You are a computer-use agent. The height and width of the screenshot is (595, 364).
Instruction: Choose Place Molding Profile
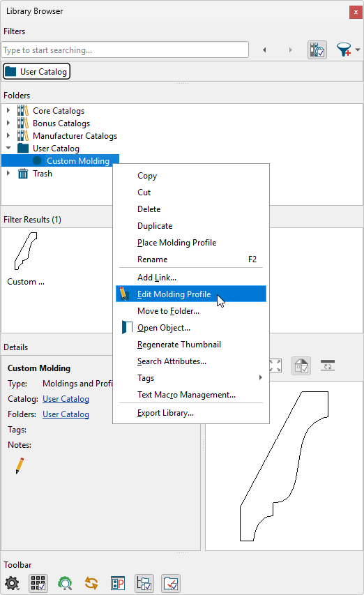pyautogui.click(x=191, y=243)
